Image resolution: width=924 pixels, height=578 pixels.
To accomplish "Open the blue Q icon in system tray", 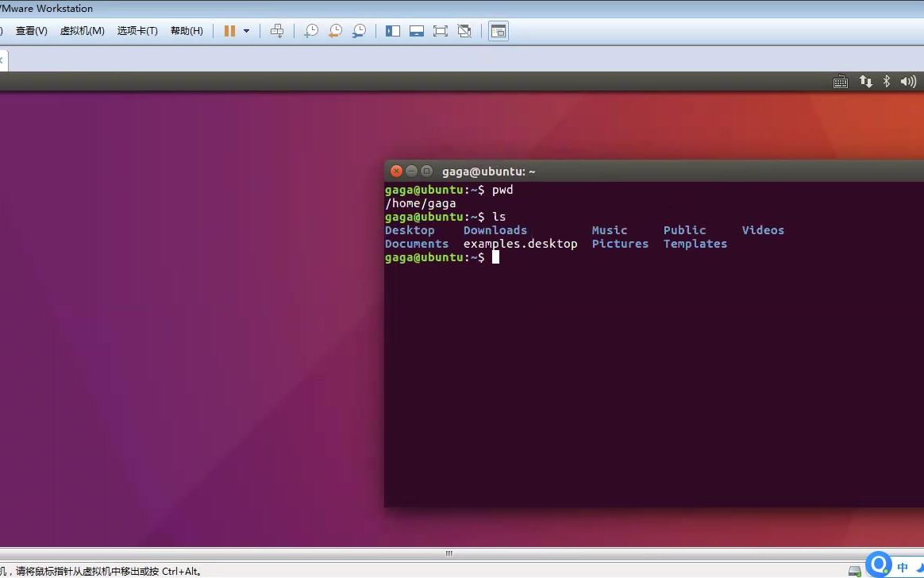I will click(879, 565).
